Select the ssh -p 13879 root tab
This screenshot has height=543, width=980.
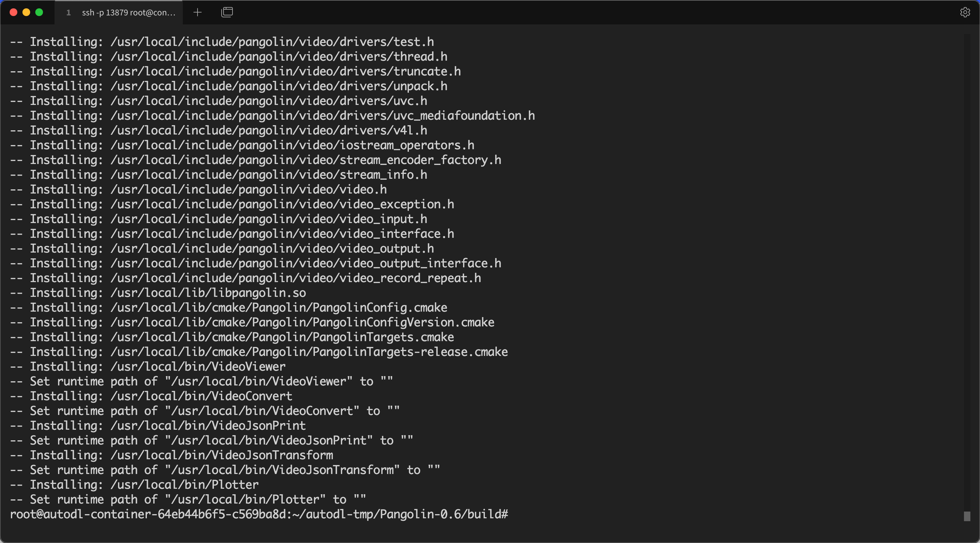click(x=119, y=13)
